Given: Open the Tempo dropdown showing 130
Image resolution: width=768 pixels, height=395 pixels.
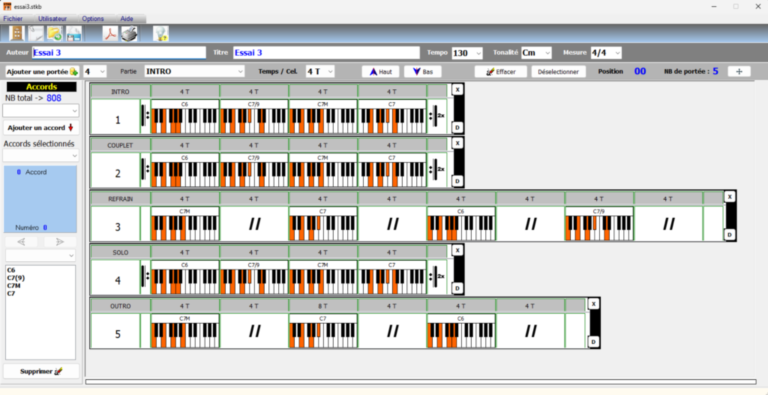Looking at the screenshot, I should pyautogui.click(x=467, y=53).
